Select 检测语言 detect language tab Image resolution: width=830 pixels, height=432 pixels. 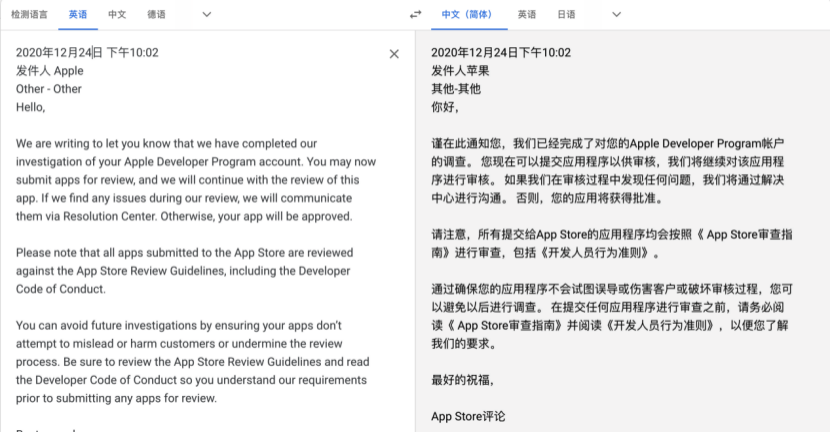click(x=29, y=15)
